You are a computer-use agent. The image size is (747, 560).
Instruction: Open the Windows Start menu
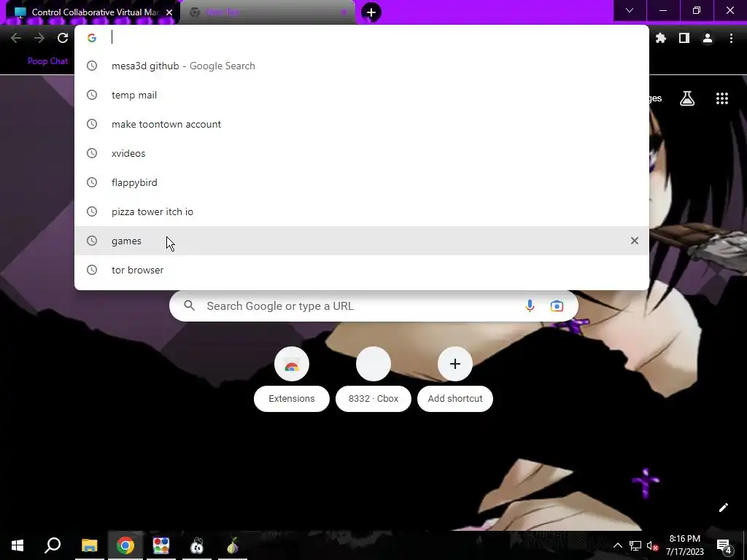[18, 545]
